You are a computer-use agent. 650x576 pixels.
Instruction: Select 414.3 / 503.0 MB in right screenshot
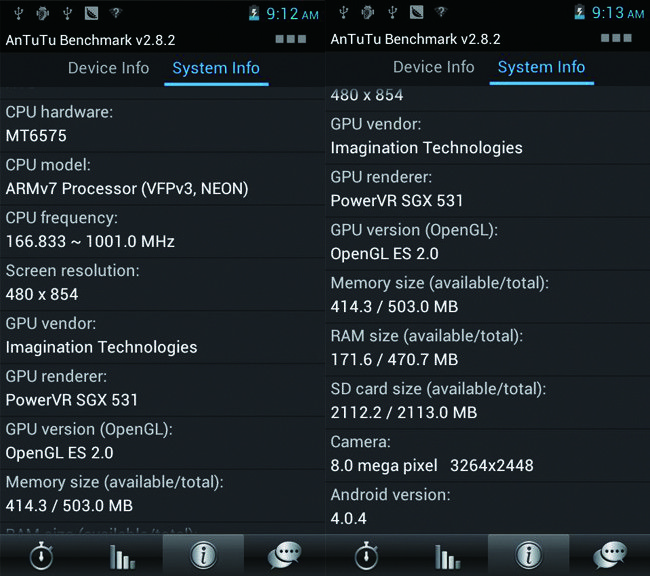(x=394, y=307)
